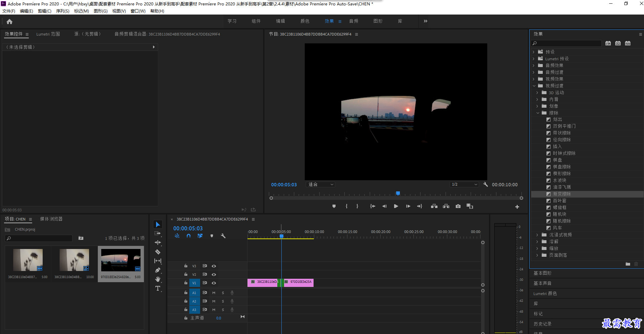Screen dimensions: 644x334
Task: Select the Hand tool
Action: click(158, 279)
